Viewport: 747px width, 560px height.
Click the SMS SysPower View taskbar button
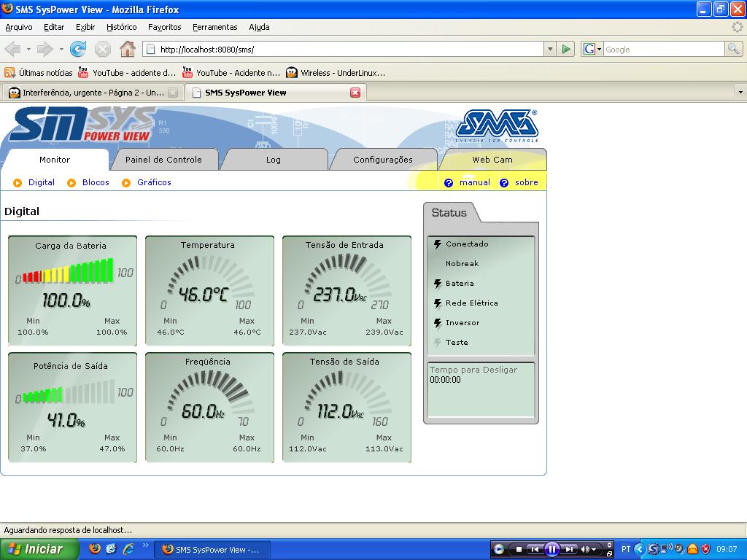[212, 550]
